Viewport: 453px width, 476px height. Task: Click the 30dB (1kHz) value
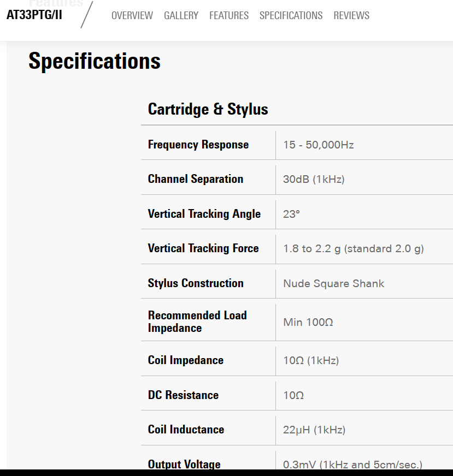(x=314, y=180)
